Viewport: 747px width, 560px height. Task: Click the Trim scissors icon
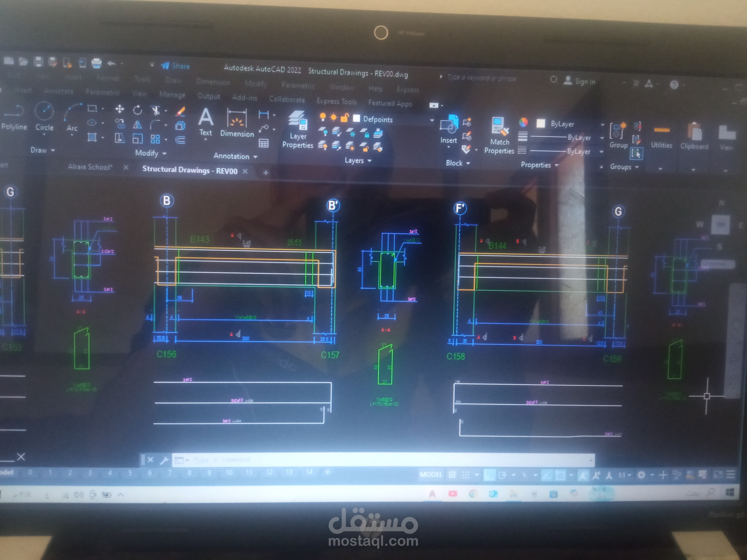pyautogui.click(x=155, y=110)
